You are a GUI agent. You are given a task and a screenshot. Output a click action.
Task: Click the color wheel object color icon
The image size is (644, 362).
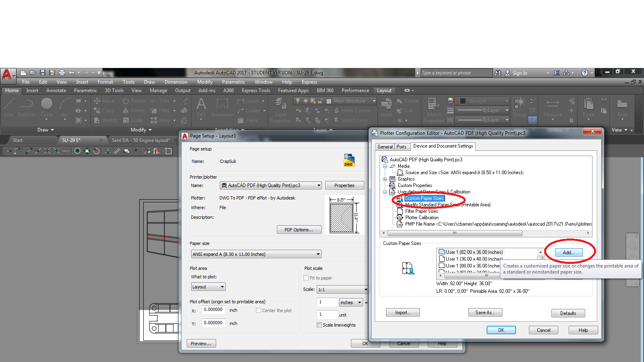click(x=450, y=101)
